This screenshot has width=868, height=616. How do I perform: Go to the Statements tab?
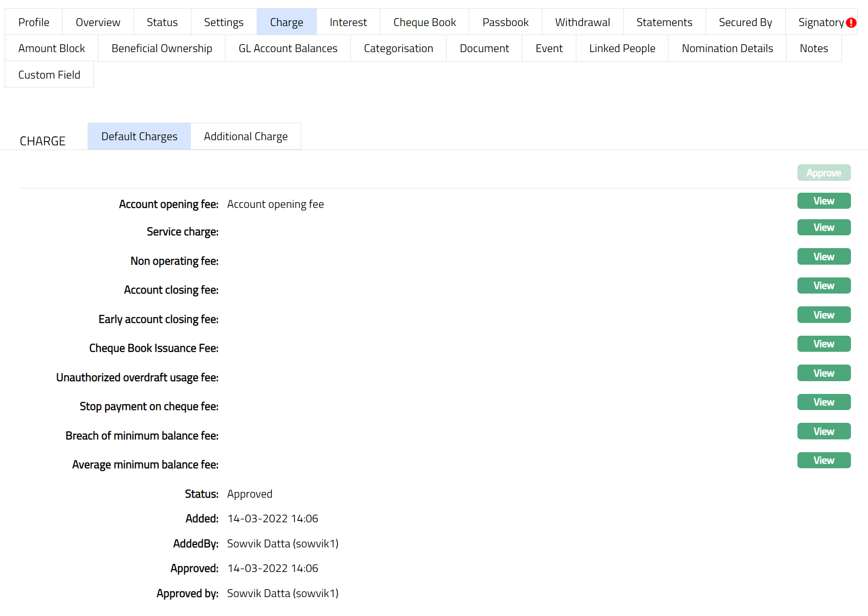coord(664,22)
